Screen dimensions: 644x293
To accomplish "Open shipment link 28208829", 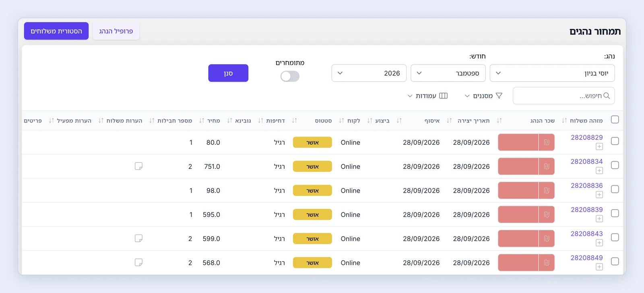I will (586, 137).
